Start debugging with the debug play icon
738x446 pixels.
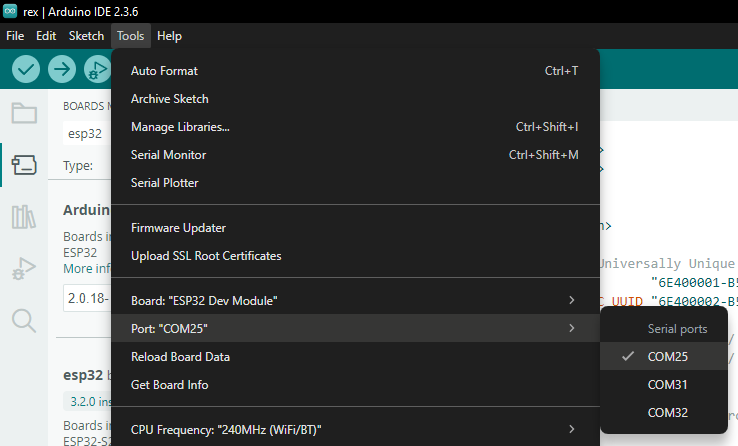(x=97, y=70)
